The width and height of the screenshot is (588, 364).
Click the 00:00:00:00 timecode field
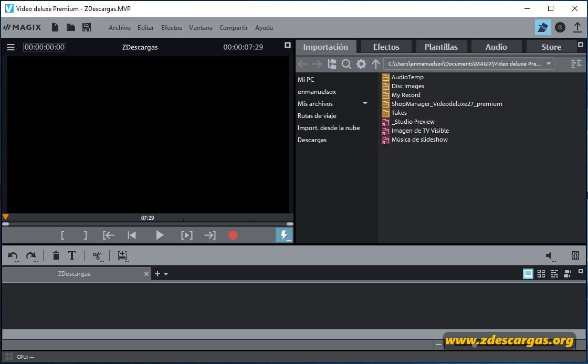click(45, 47)
